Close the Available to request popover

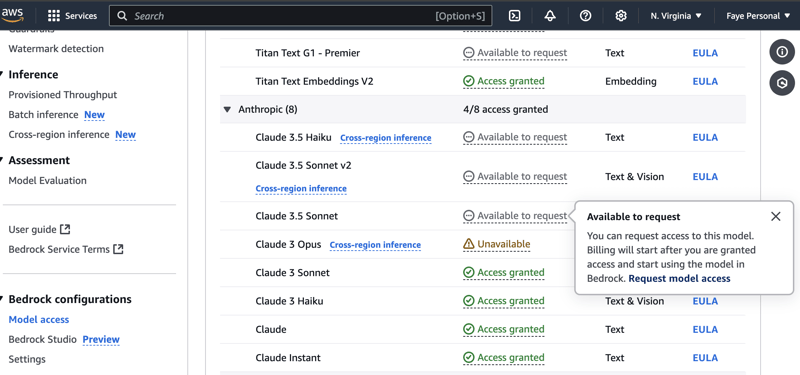click(x=776, y=216)
